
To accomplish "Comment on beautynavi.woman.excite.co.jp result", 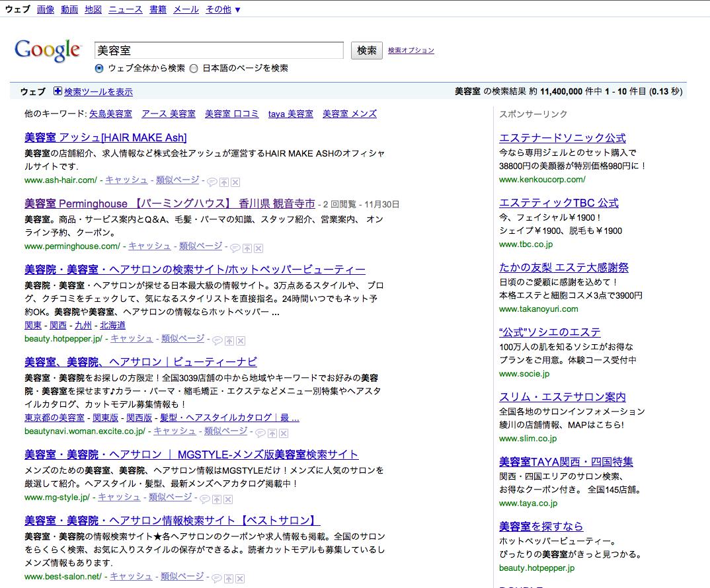I will pos(260,433).
